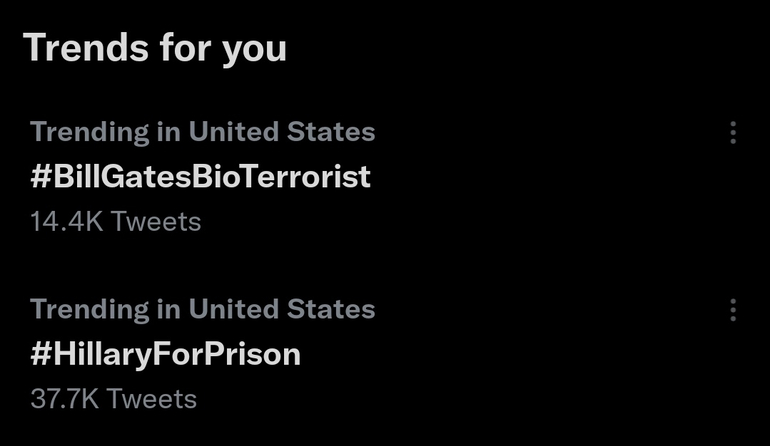Click the 37.7K Tweets count
This screenshot has height=446, width=770.
[x=113, y=399]
